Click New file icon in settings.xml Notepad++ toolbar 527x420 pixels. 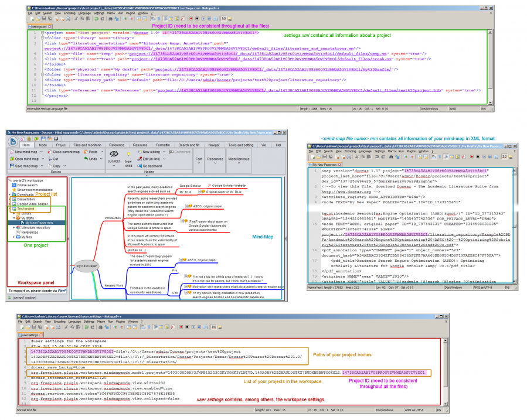(32, 19)
